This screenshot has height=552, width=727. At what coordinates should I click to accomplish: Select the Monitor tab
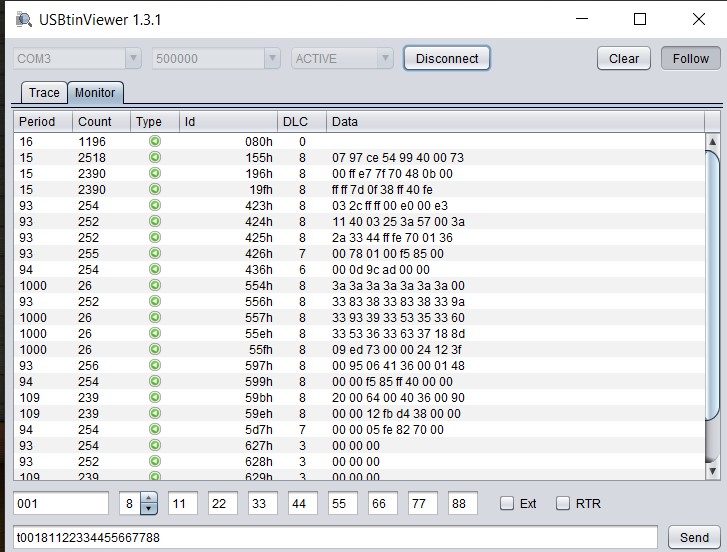95,93
